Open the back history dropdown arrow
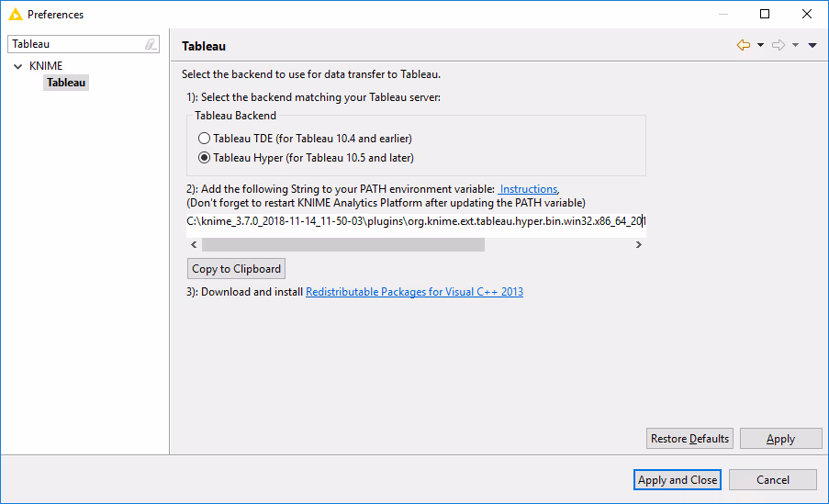The width and height of the screenshot is (829, 504). pos(760,46)
